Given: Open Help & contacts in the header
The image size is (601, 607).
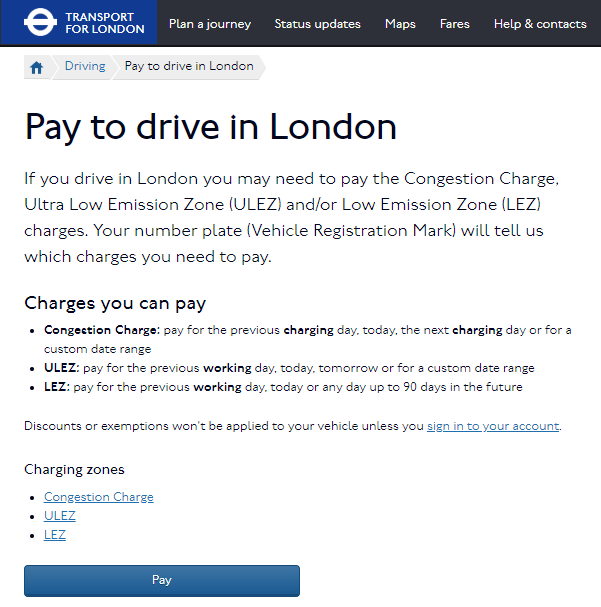Looking at the screenshot, I should (540, 24).
